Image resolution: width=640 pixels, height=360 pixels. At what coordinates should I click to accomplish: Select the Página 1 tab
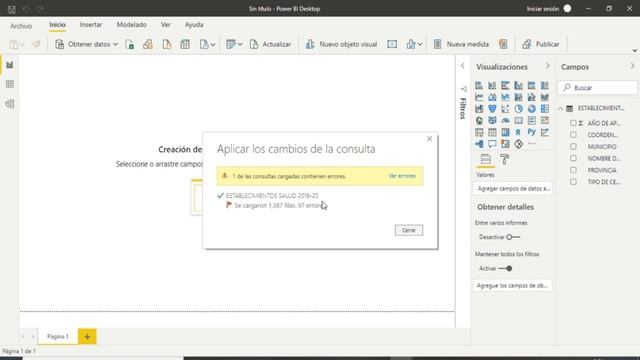point(58,336)
